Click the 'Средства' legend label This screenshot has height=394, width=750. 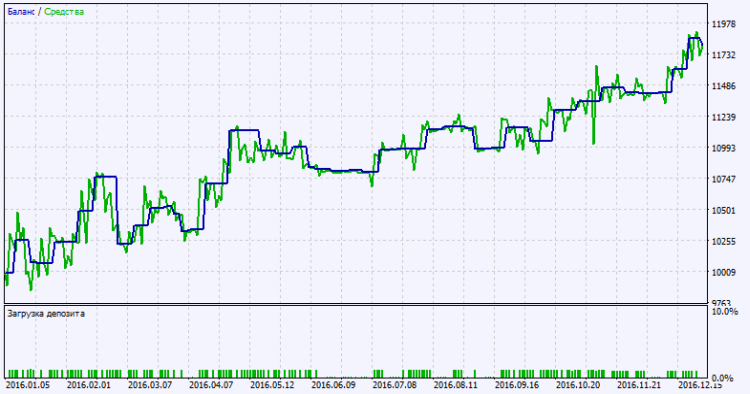coord(64,12)
